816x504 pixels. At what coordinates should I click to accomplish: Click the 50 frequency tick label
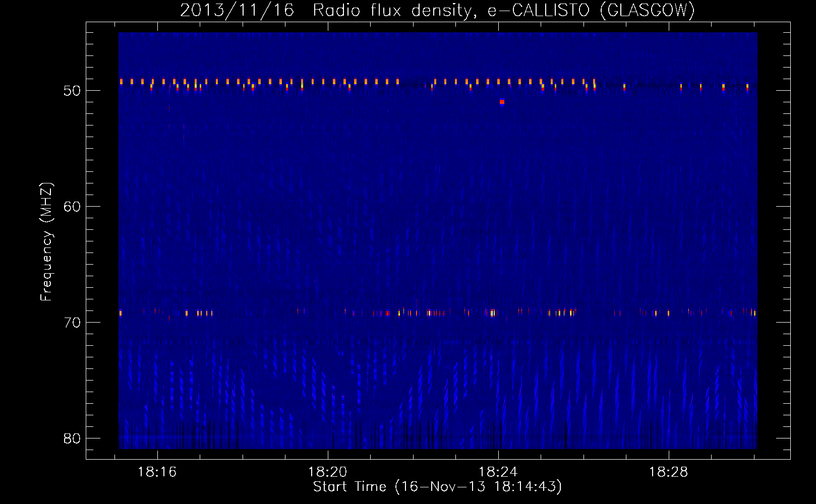tap(72, 91)
